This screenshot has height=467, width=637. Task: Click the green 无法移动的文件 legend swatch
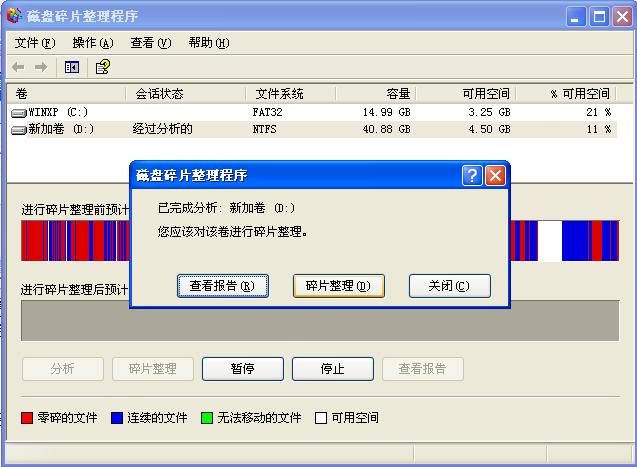point(207,418)
